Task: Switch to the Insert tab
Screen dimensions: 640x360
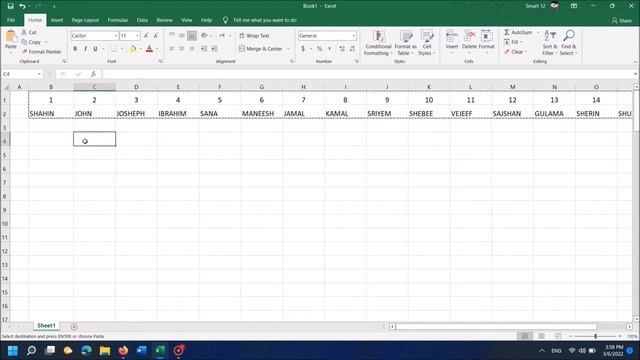Action: [x=57, y=20]
